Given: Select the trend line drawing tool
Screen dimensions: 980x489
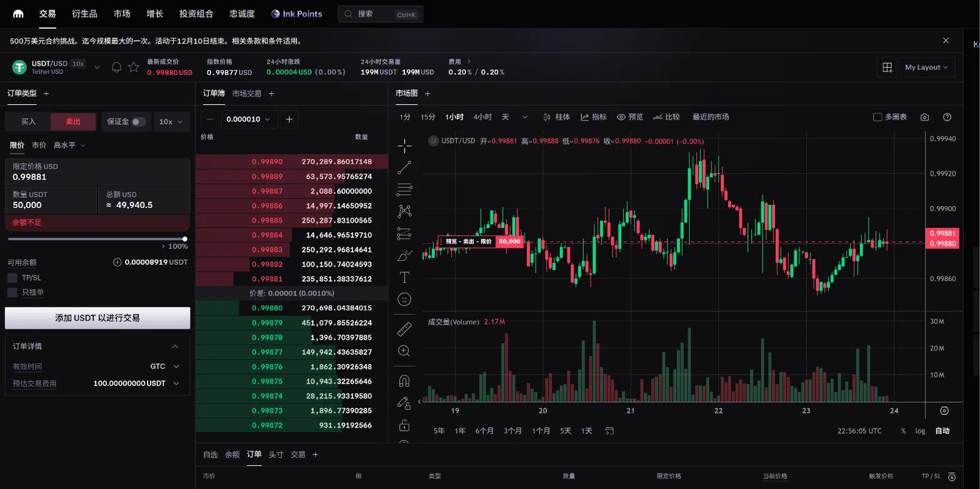Looking at the screenshot, I should (x=404, y=167).
